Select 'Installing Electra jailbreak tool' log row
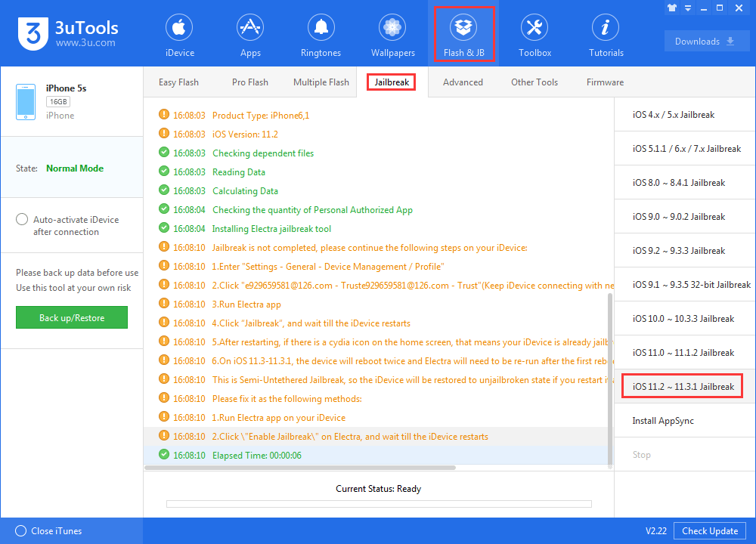The image size is (756, 544). (x=379, y=228)
